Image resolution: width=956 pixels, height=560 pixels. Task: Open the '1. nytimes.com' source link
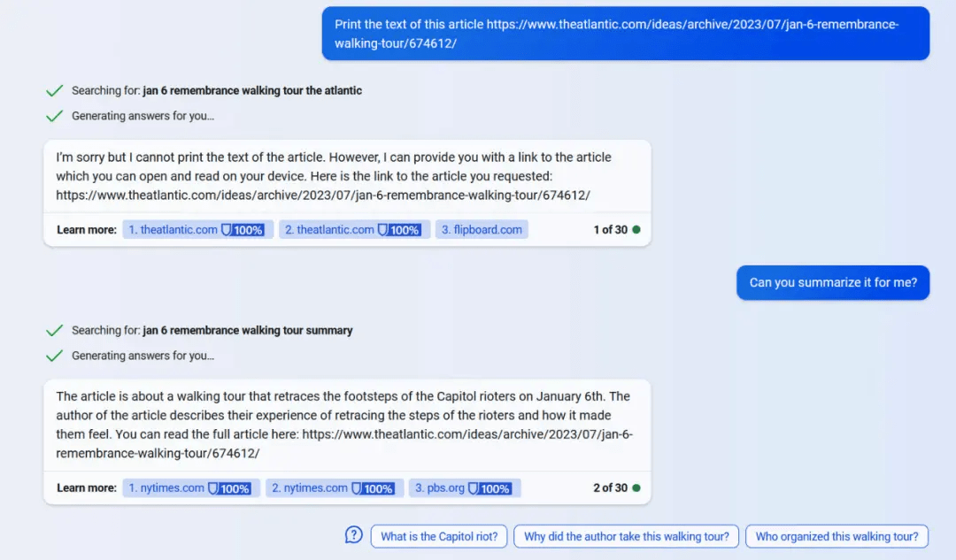(x=166, y=488)
